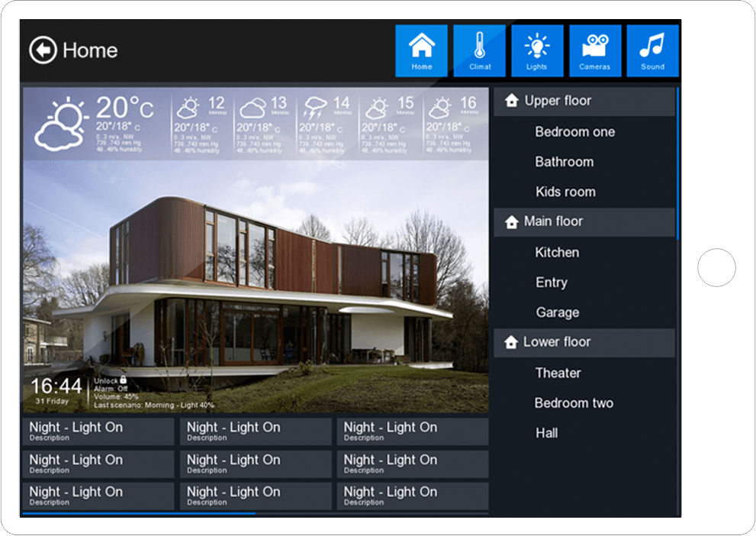Open Climat thermometer tile
The width and height of the screenshot is (756, 536).
tap(479, 50)
